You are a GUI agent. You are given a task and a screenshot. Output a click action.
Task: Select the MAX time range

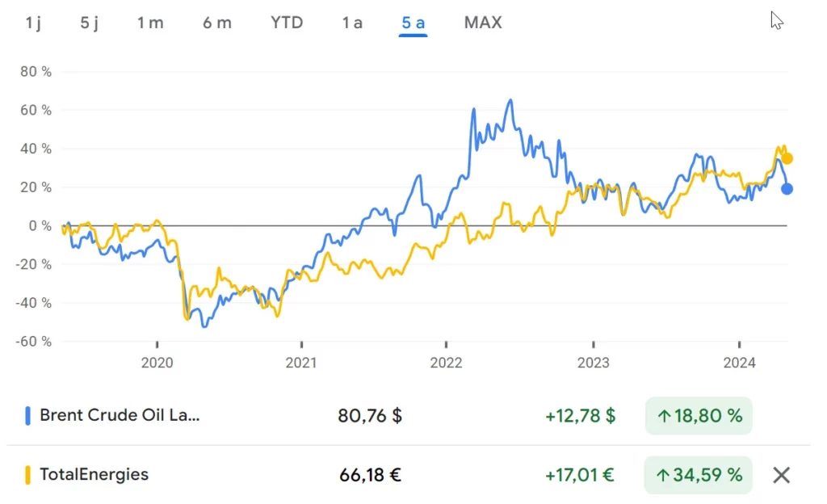click(x=482, y=23)
